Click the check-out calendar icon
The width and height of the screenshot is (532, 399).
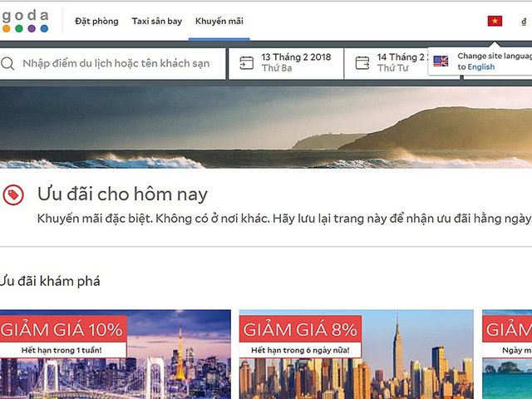362,63
